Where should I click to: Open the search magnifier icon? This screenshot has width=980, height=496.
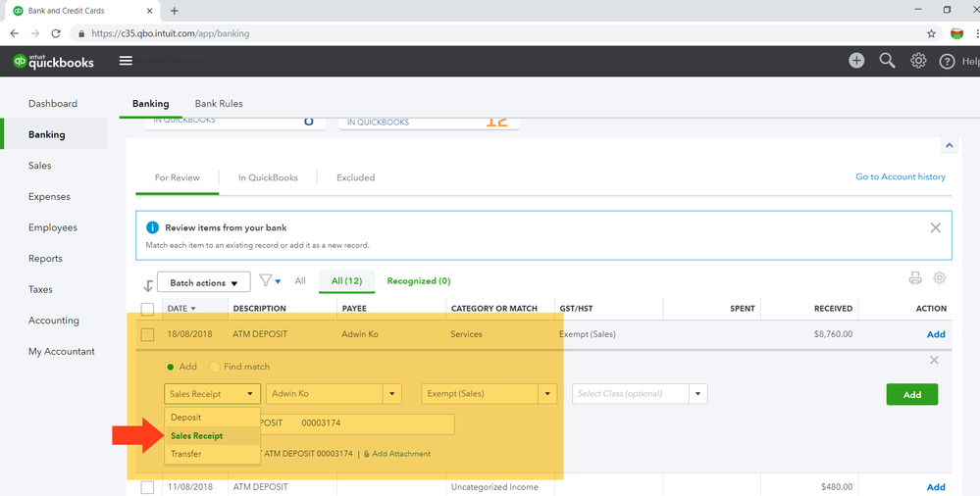[x=887, y=61]
